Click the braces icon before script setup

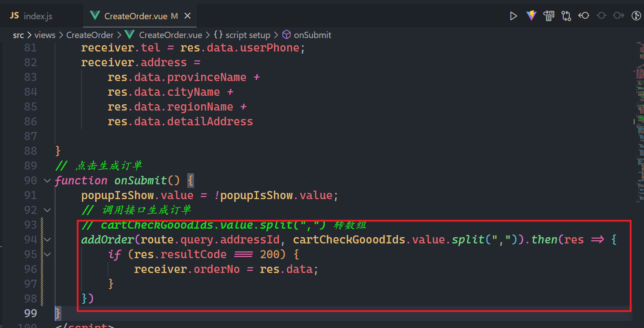218,35
